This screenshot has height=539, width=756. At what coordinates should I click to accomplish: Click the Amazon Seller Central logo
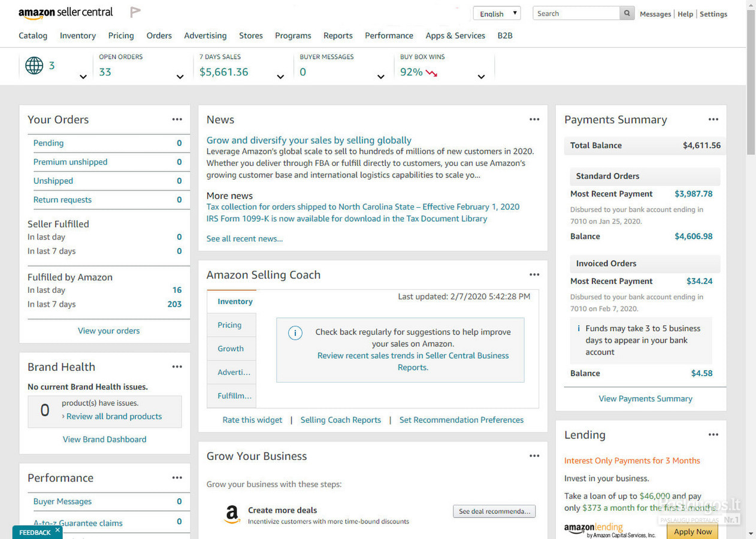click(65, 13)
